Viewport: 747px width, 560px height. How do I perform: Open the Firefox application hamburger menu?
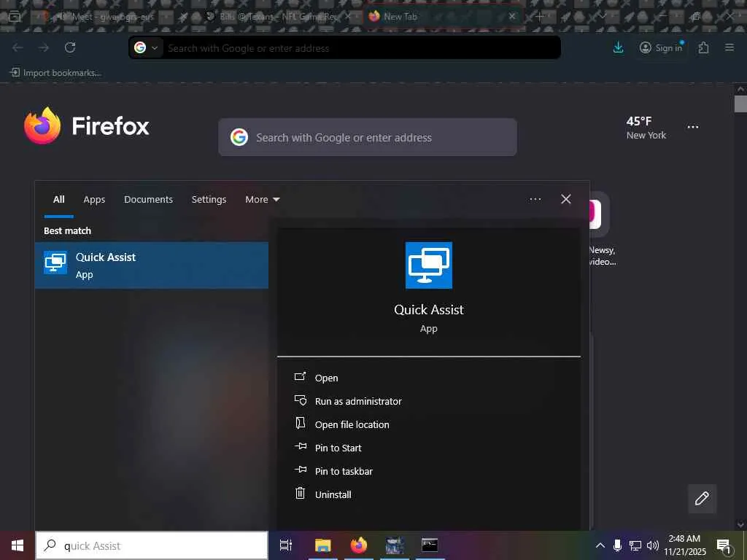pos(729,47)
